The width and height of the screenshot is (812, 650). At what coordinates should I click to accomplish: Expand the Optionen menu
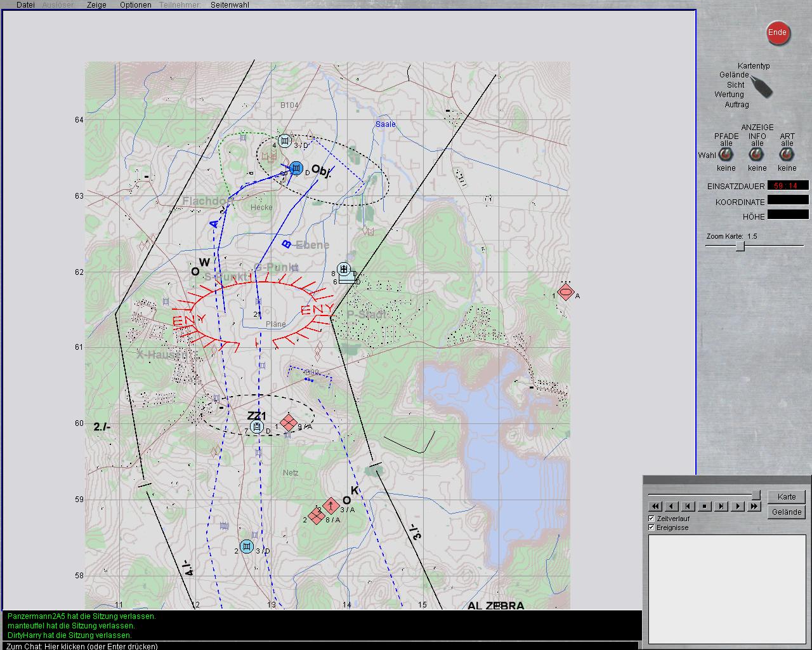coord(135,5)
